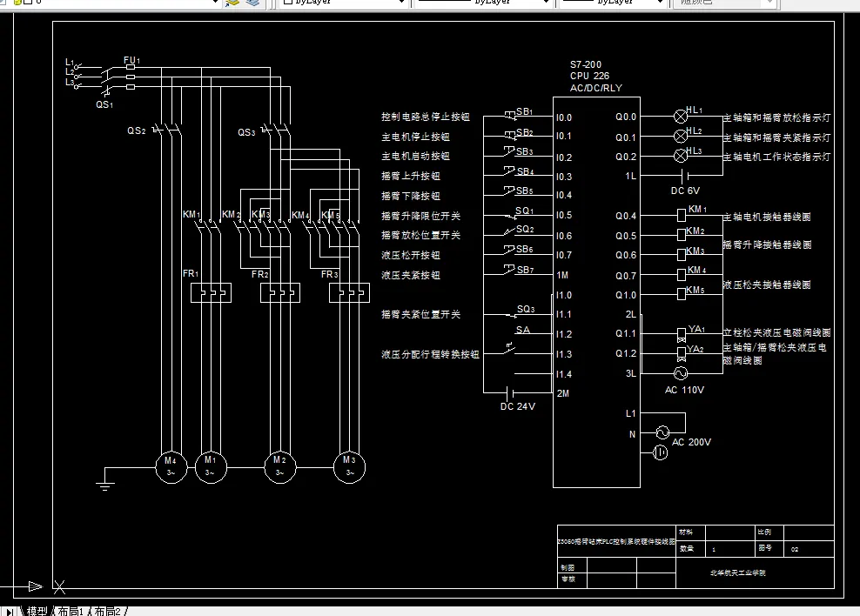860x616 pixels.
Task: Click the SA switch label
Action: click(x=522, y=330)
